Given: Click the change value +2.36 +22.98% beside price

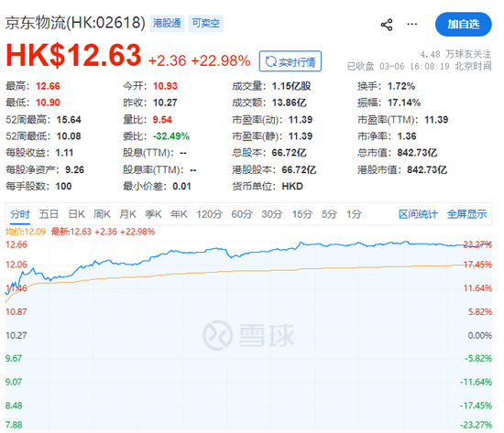Looking at the screenshot, I should [x=199, y=60].
